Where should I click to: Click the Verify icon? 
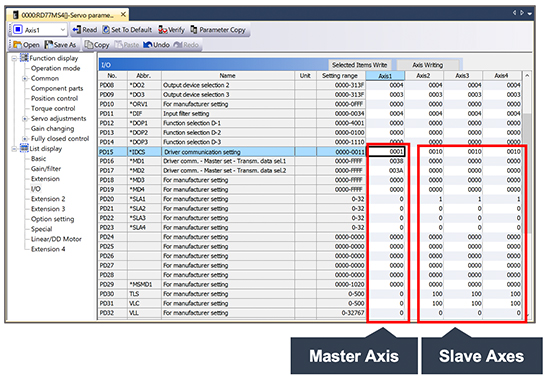pos(163,30)
